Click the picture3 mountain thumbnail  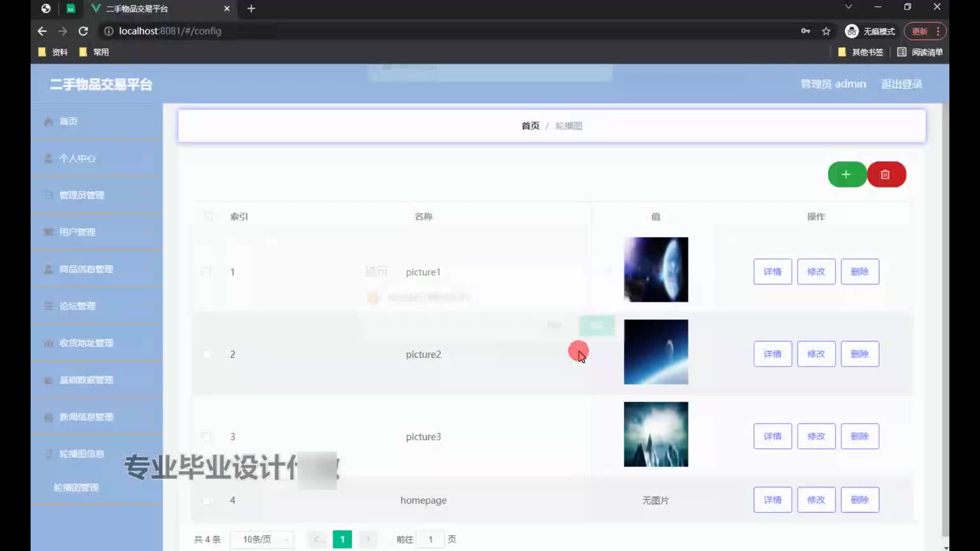click(656, 434)
